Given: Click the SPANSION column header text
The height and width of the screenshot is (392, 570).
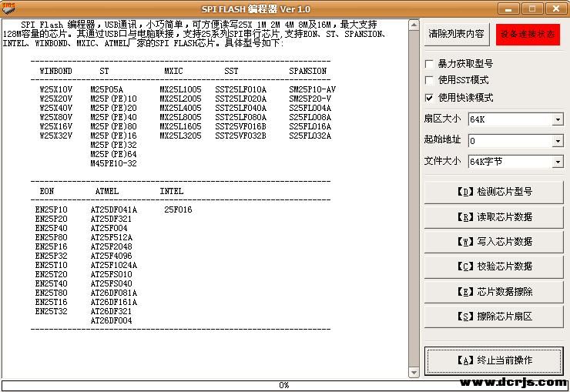Looking at the screenshot, I should point(307,71).
